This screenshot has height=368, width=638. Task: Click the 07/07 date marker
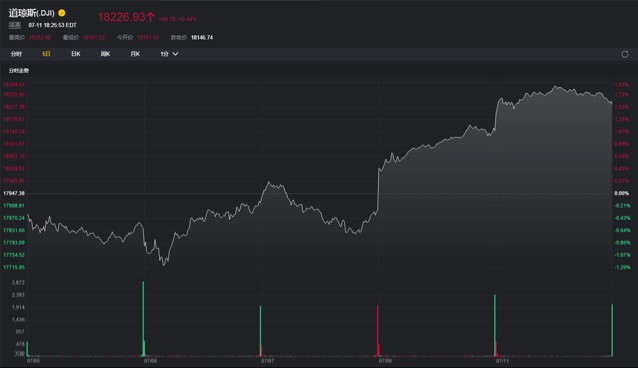267,361
